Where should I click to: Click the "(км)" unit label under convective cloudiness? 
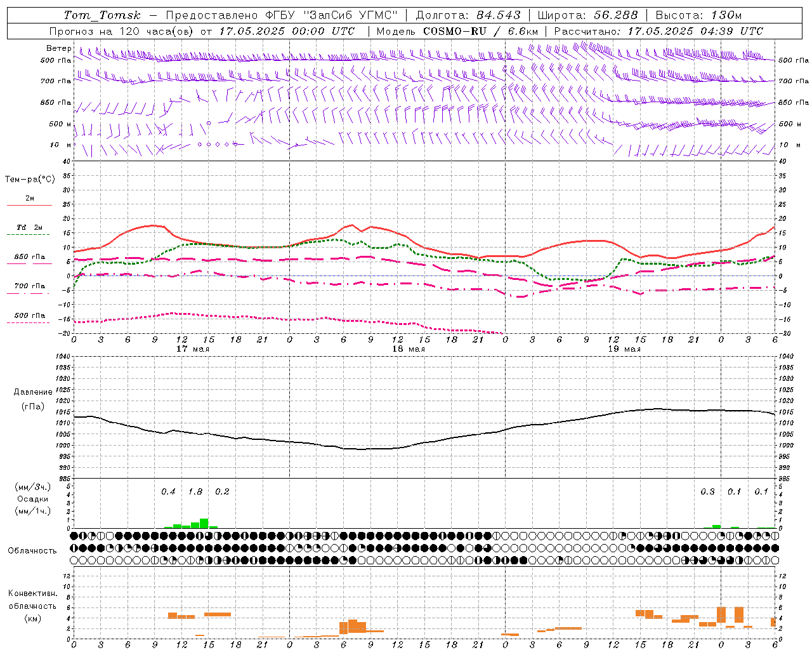[x=32, y=618]
